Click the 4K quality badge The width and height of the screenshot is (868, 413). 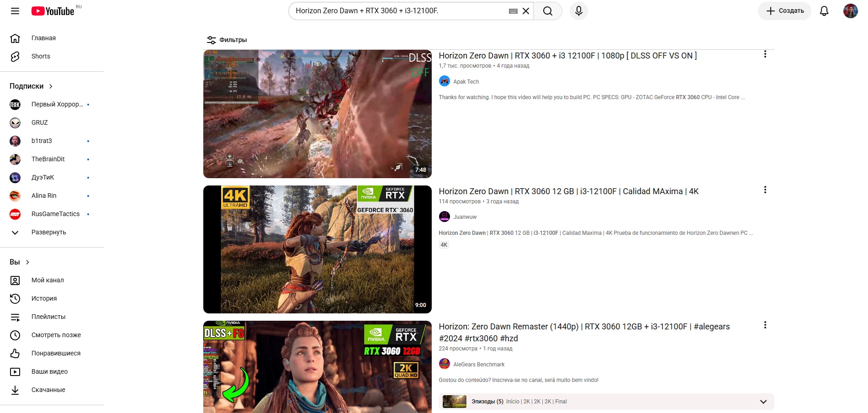(444, 245)
